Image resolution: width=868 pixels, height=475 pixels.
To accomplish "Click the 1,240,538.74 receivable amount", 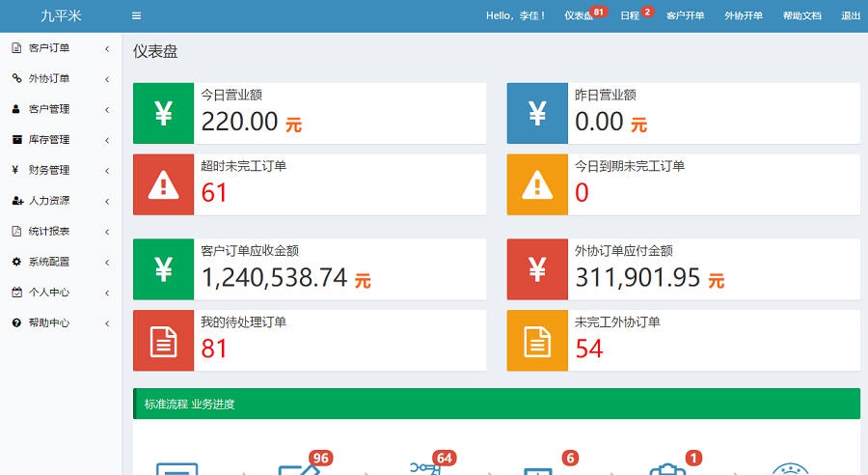I will coord(274,278).
